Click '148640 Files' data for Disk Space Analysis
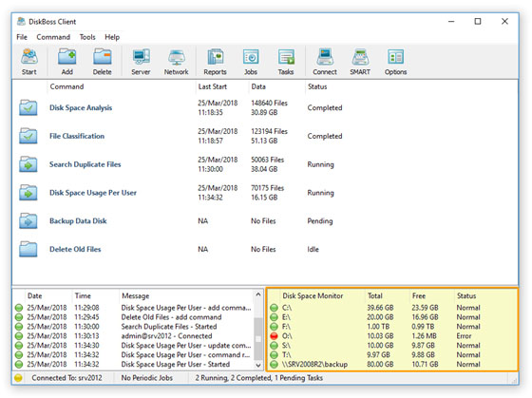The height and width of the screenshot is (398, 532). [x=269, y=103]
